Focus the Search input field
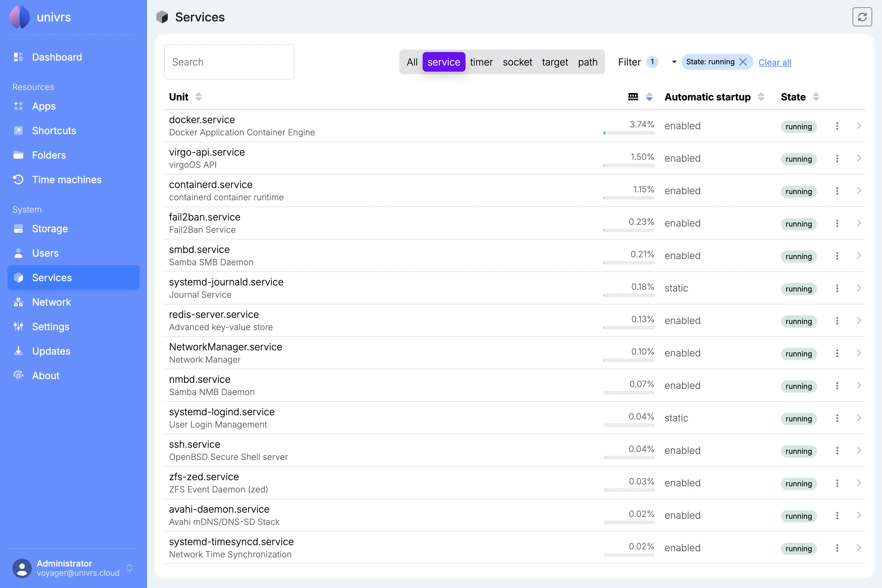 [229, 62]
